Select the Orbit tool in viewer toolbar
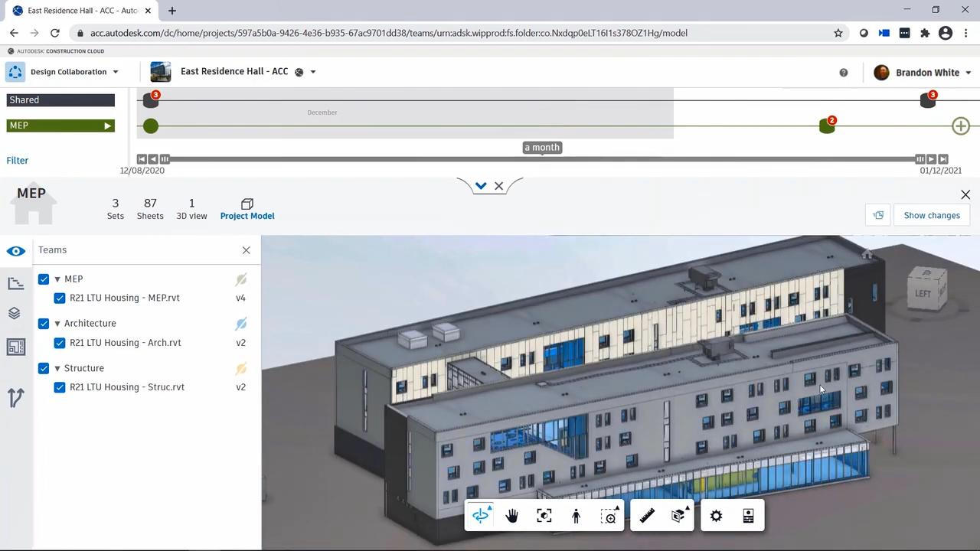The width and height of the screenshot is (980, 551). click(x=481, y=516)
